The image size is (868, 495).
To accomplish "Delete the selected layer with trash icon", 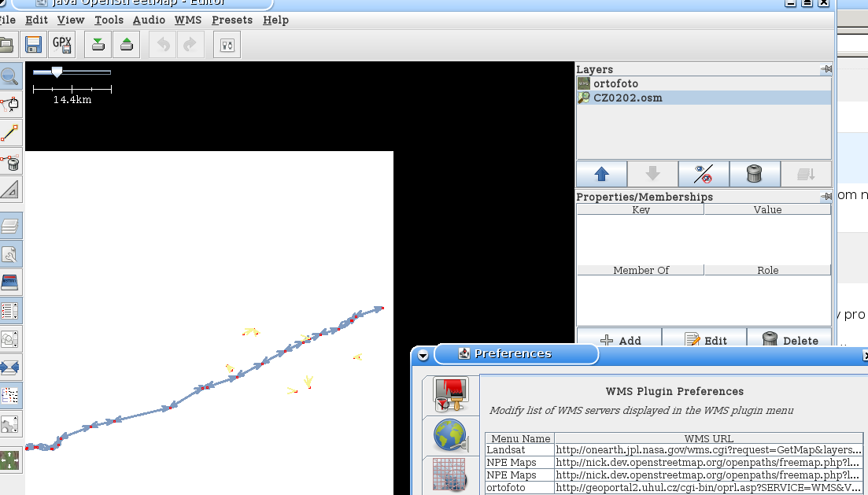I will 755,175.
